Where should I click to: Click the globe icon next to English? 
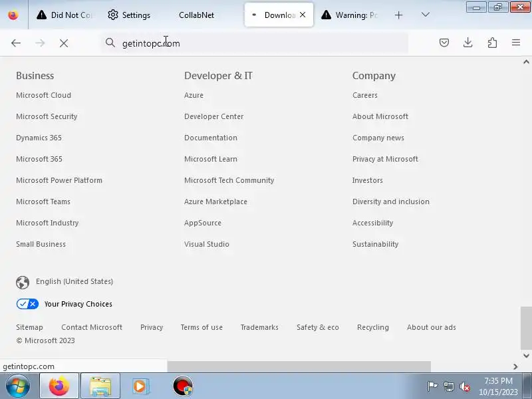pos(23,282)
